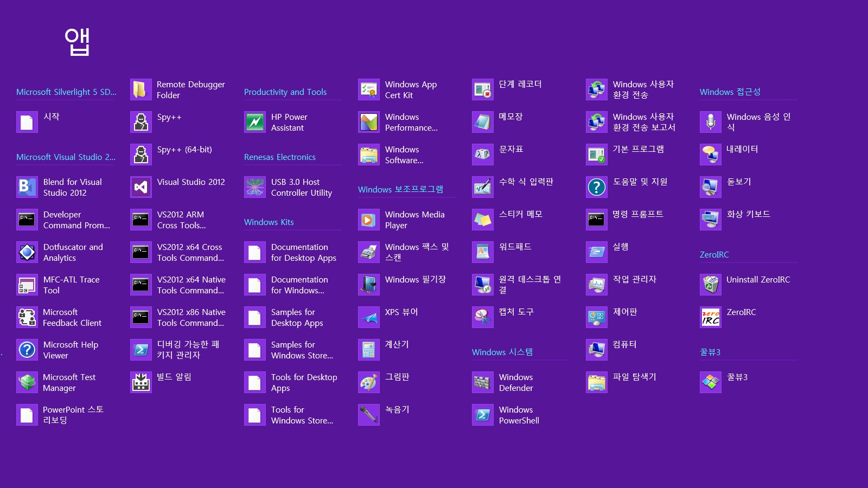Launch the MFC-ATL Trace Tool icon
Screen dimensions: 868x488
(27, 285)
